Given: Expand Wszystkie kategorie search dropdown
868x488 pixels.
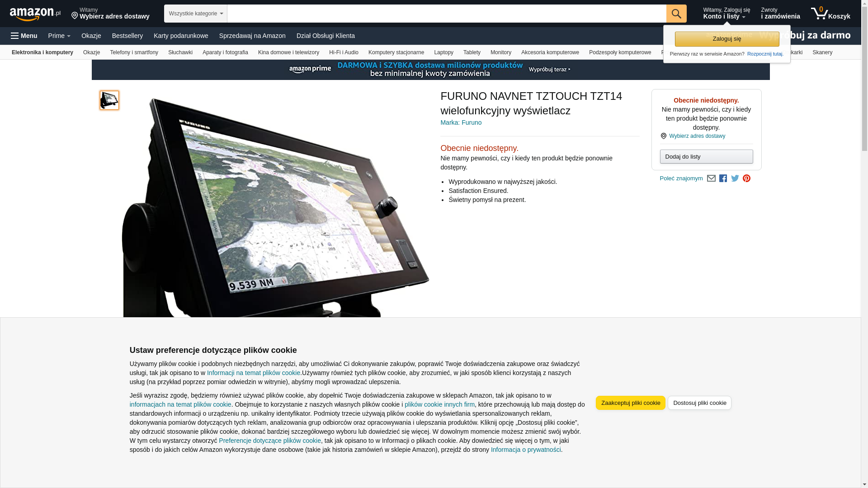Looking at the screenshot, I should click(196, 14).
